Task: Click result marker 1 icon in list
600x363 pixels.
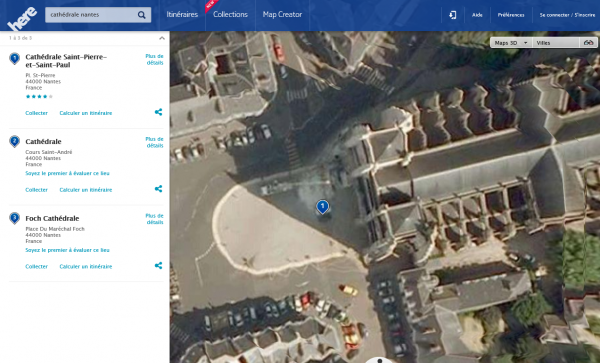Action: [x=15, y=59]
